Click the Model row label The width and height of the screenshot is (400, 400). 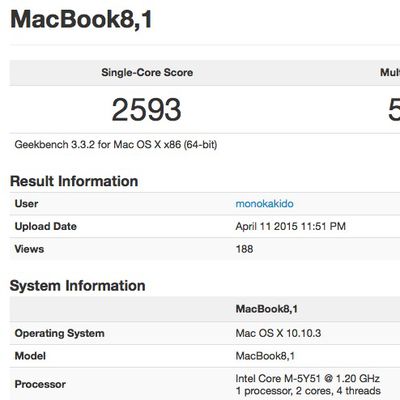[30, 356]
